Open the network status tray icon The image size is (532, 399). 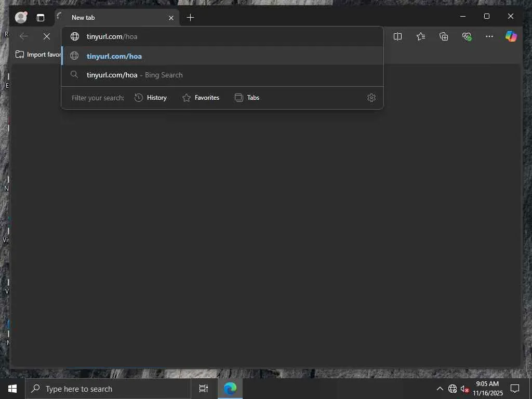(x=453, y=389)
